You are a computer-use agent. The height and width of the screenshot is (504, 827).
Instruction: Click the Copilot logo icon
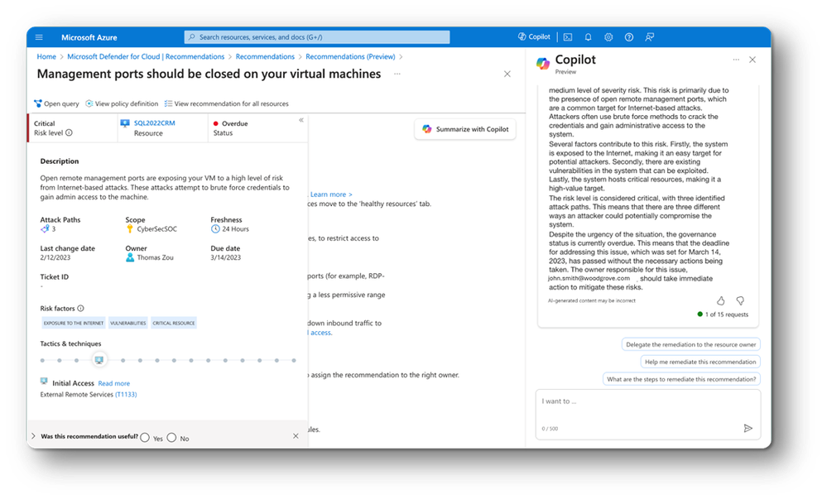pos(543,63)
